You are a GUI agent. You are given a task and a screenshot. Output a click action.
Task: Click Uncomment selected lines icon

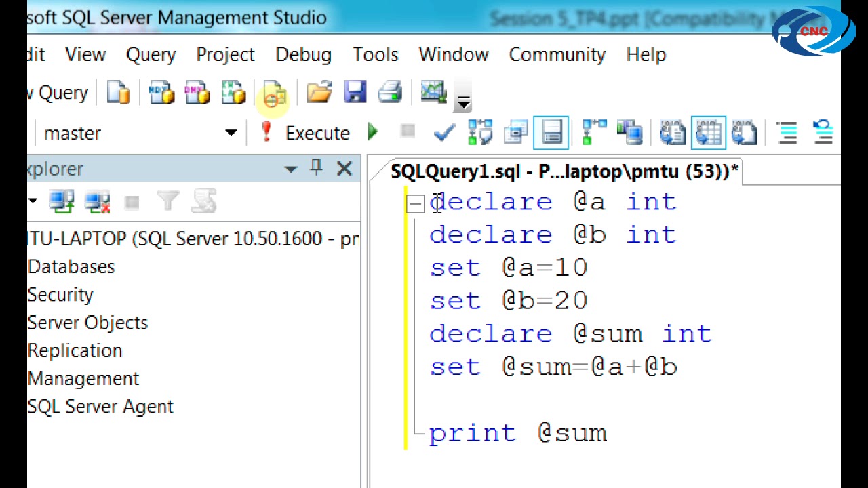(x=823, y=133)
